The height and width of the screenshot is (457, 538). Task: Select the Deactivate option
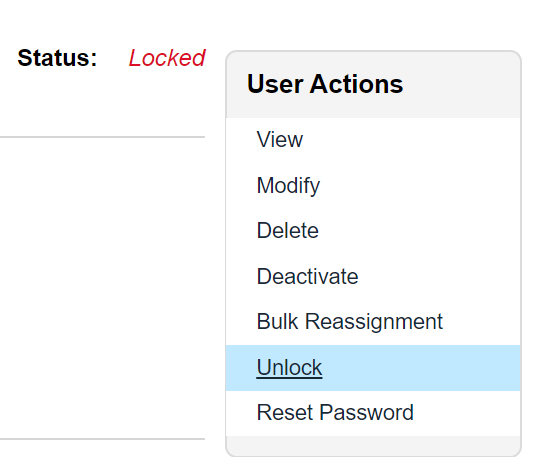pos(307,276)
